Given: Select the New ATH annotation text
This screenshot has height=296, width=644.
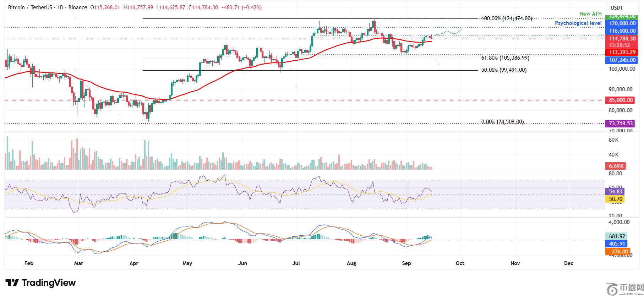Looking at the screenshot, I should pyautogui.click(x=590, y=14).
